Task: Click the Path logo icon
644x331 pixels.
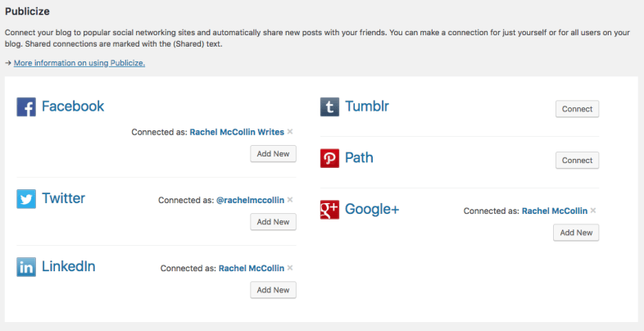Action: click(330, 158)
